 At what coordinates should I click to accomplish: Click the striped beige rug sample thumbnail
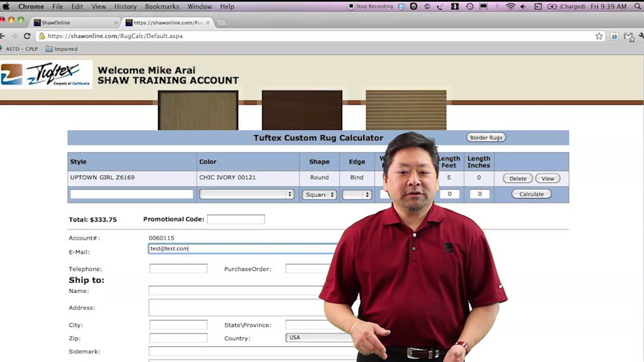click(x=406, y=110)
